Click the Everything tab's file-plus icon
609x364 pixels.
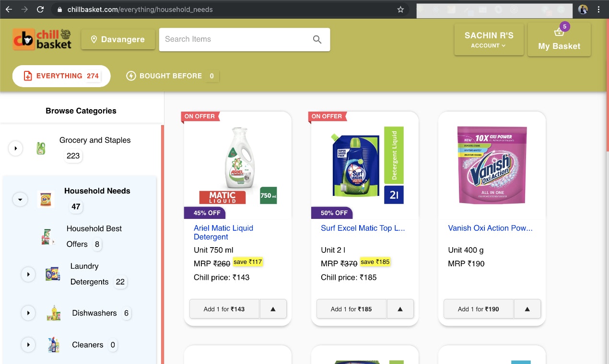pyautogui.click(x=28, y=76)
